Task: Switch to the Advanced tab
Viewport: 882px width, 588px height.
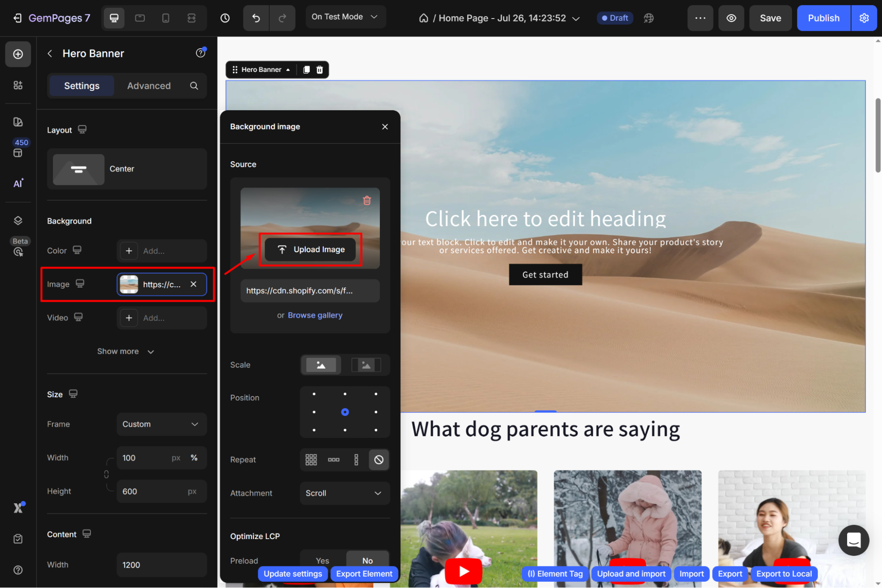Action: pyautogui.click(x=149, y=86)
